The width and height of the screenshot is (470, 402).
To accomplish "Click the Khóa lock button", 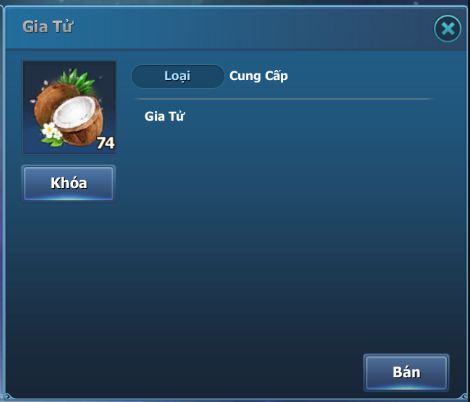I will tap(69, 183).
